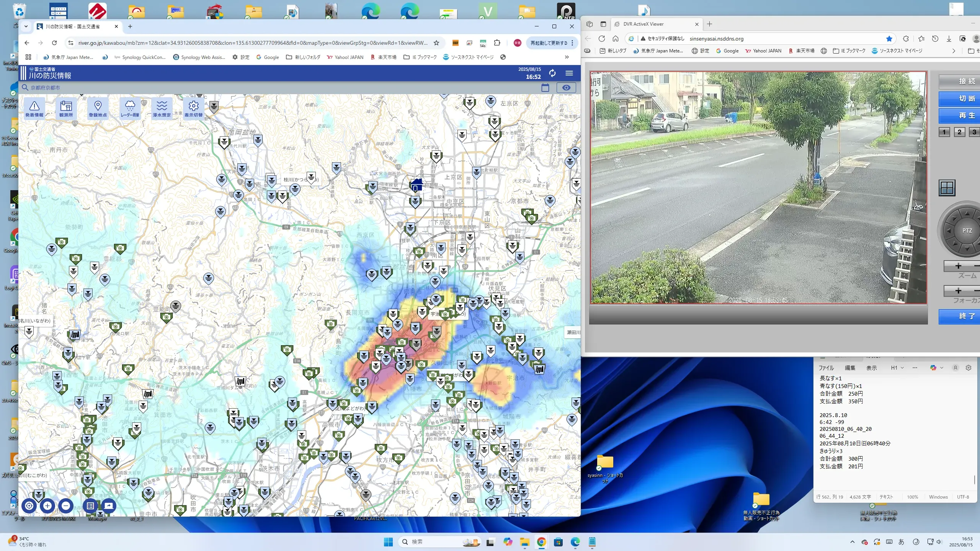Click the 切断 disconnect button

[966, 98]
